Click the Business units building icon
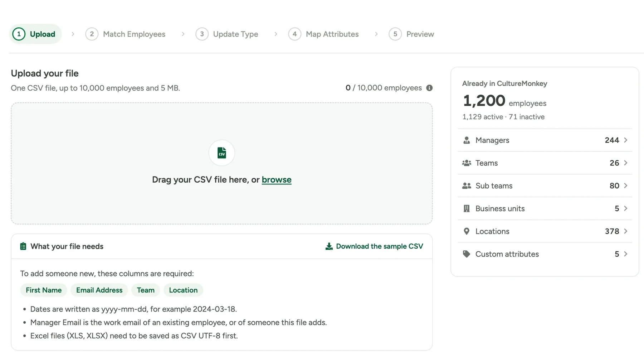 coord(467,208)
